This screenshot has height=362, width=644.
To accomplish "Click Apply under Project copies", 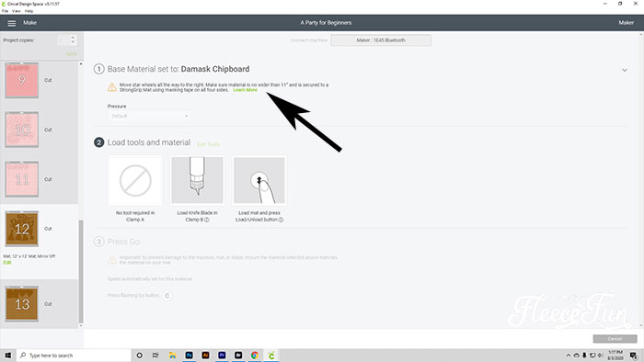I will (71, 53).
